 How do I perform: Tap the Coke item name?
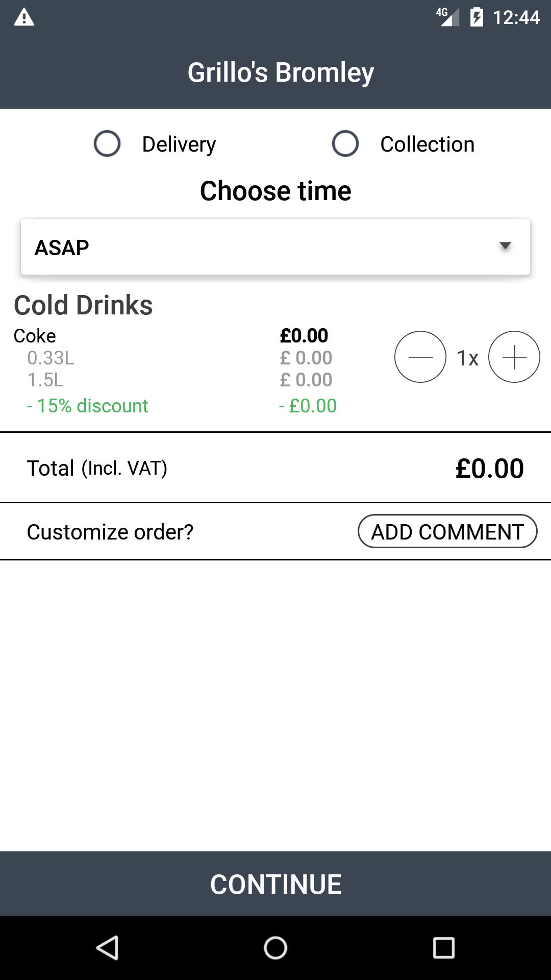coord(35,336)
